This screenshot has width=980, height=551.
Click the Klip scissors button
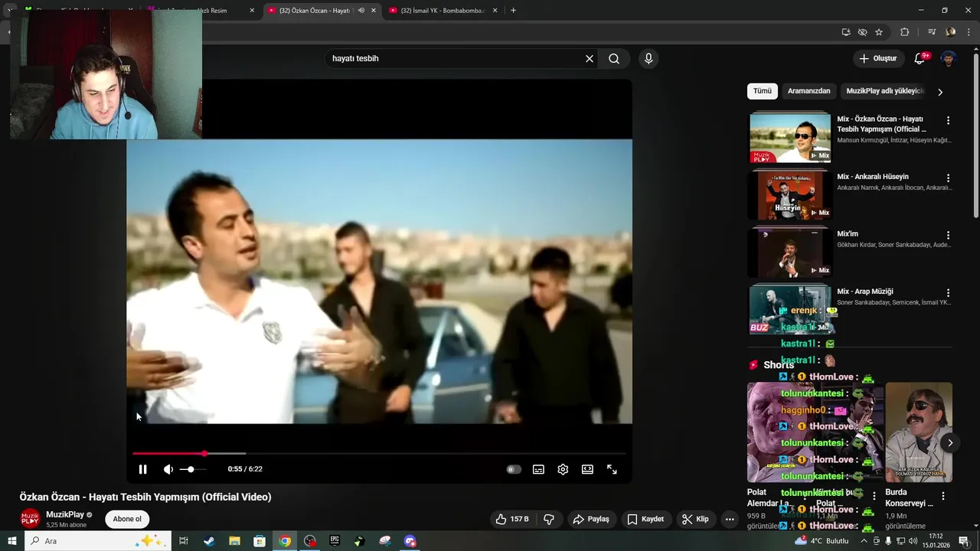(695, 519)
